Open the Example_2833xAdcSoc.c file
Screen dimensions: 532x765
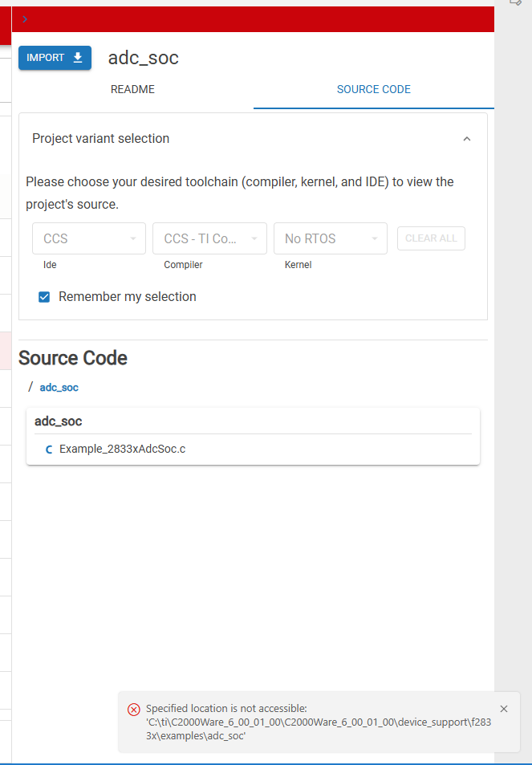point(123,449)
